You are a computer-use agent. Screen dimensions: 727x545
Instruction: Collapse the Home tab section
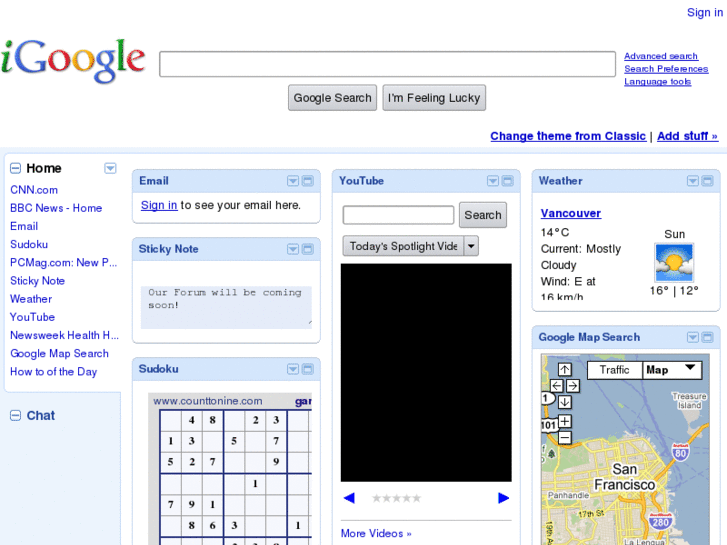(15, 168)
